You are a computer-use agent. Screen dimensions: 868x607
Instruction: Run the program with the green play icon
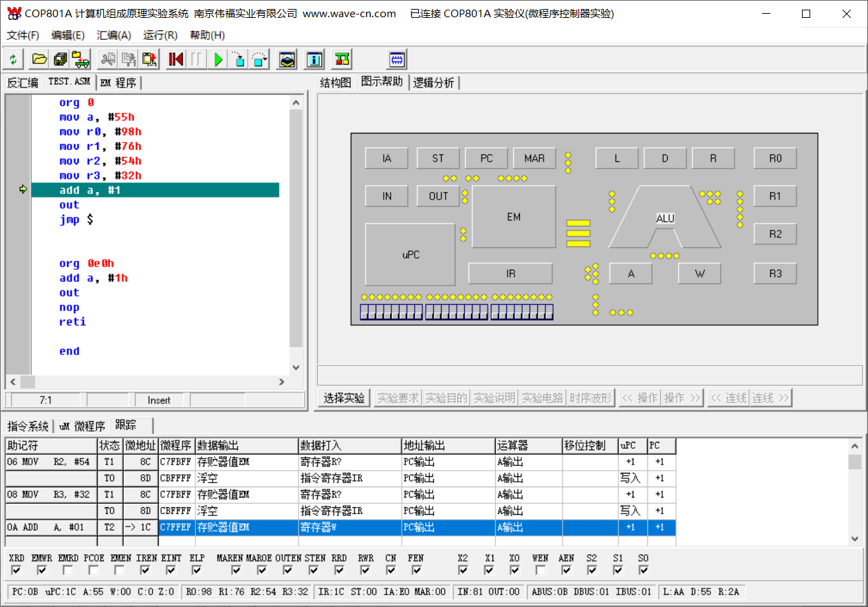[218, 59]
